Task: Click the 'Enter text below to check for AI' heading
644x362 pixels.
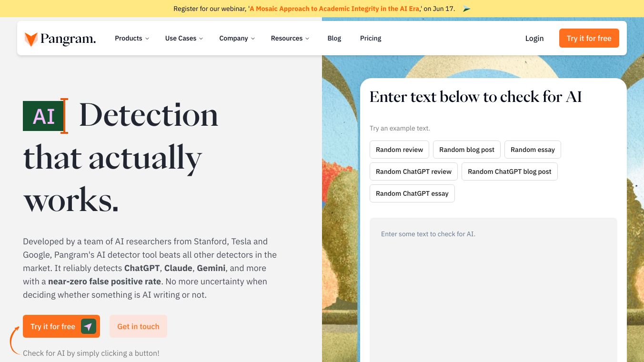Action: click(476, 97)
